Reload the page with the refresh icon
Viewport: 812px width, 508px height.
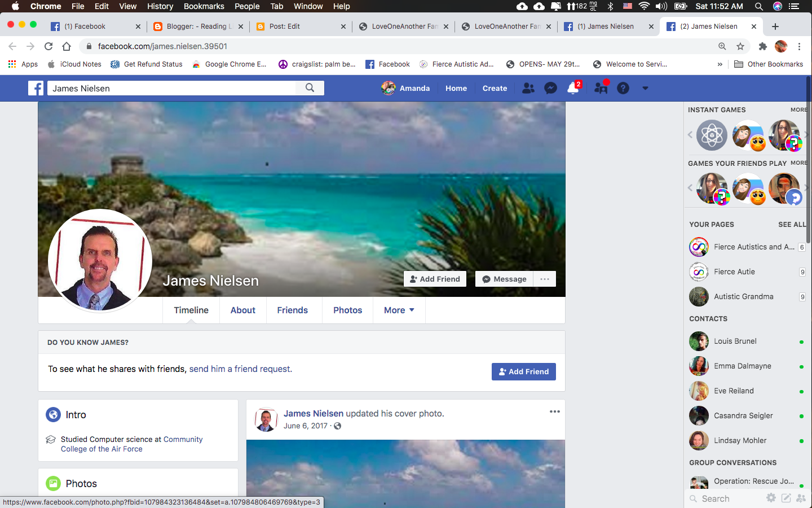[x=48, y=46]
